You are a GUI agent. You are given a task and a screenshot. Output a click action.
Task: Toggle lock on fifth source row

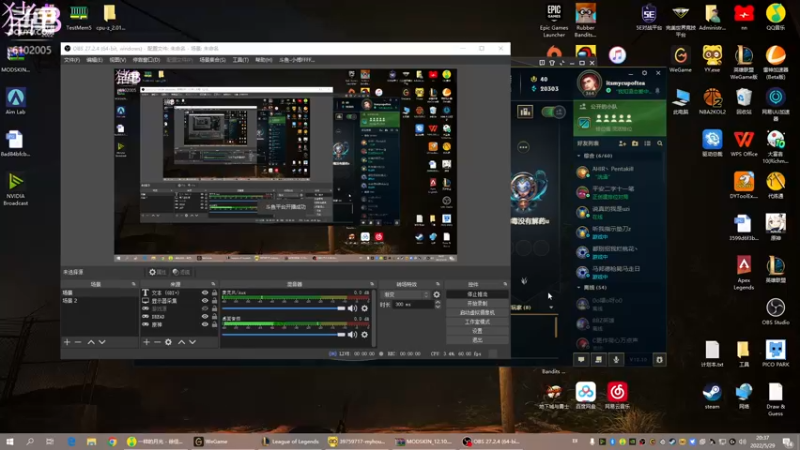click(x=214, y=324)
